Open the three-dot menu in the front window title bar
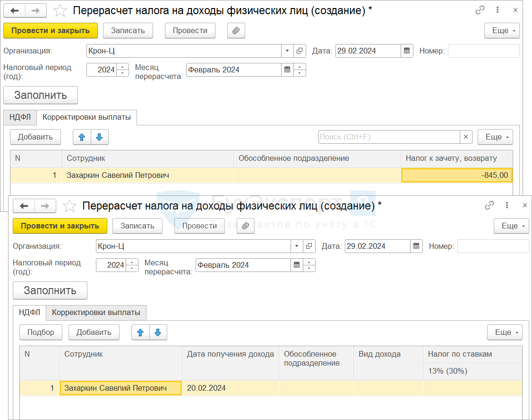Screen dimensions: 532x420 507,206
